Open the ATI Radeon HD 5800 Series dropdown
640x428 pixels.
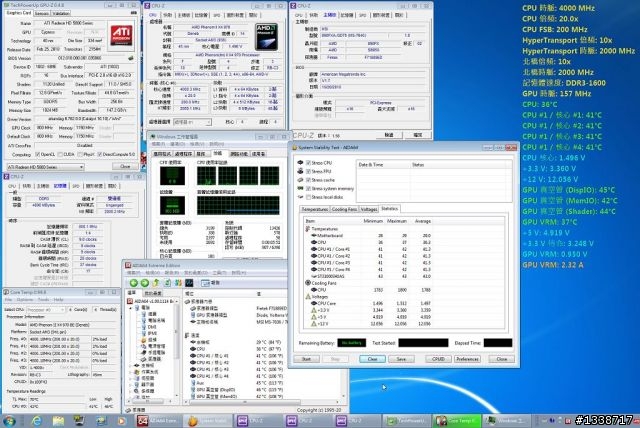click(x=45, y=167)
